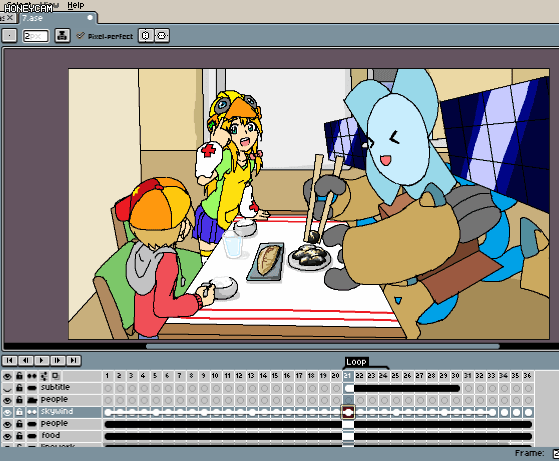This screenshot has width=559, height=461.
Task: Open the Help menu
Action: coord(76,5)
